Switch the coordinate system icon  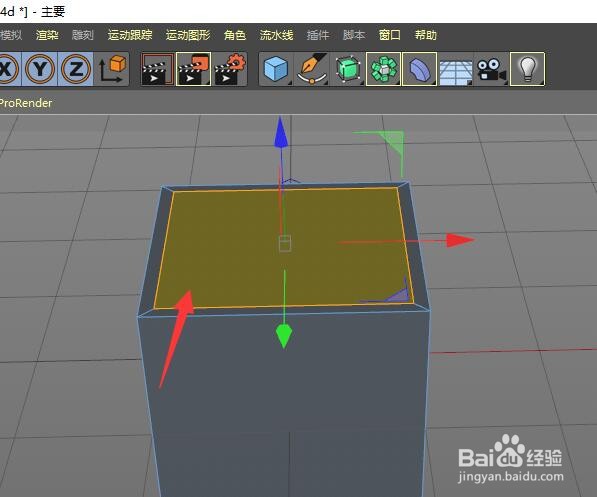(112, 69)
